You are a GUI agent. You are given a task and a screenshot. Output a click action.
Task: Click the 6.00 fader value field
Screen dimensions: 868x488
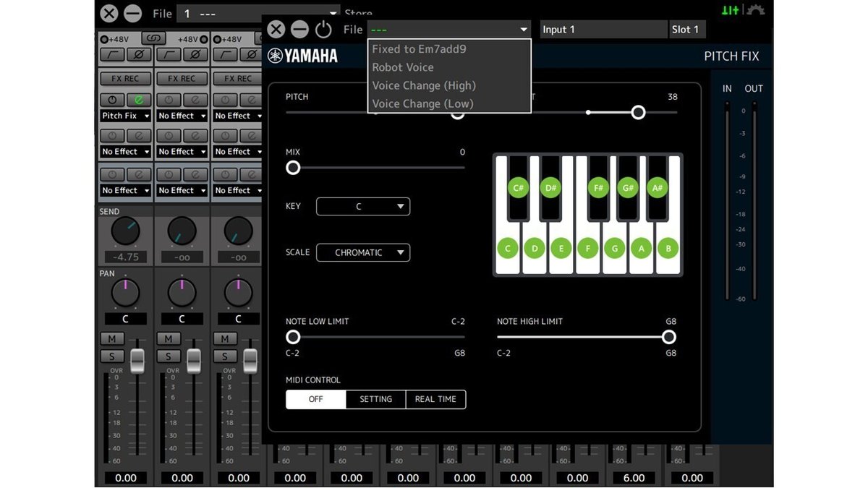634,478
